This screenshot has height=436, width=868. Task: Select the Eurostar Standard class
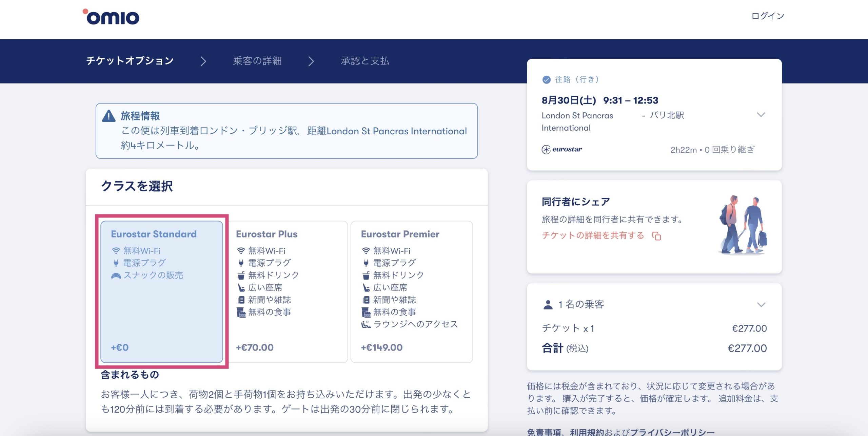162,292
